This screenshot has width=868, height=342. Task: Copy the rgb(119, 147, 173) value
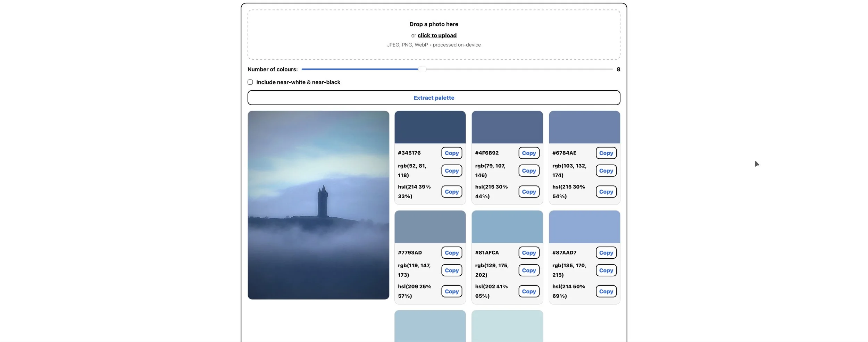coord(452,270)
